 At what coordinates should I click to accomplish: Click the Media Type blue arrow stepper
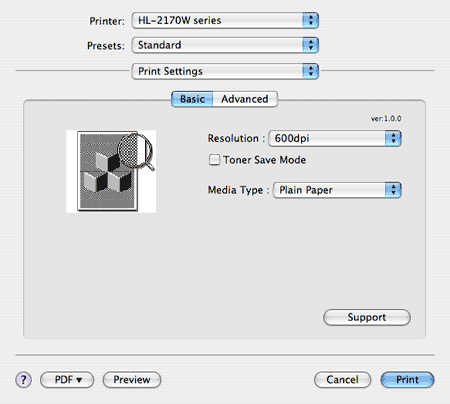coord(393,190)
